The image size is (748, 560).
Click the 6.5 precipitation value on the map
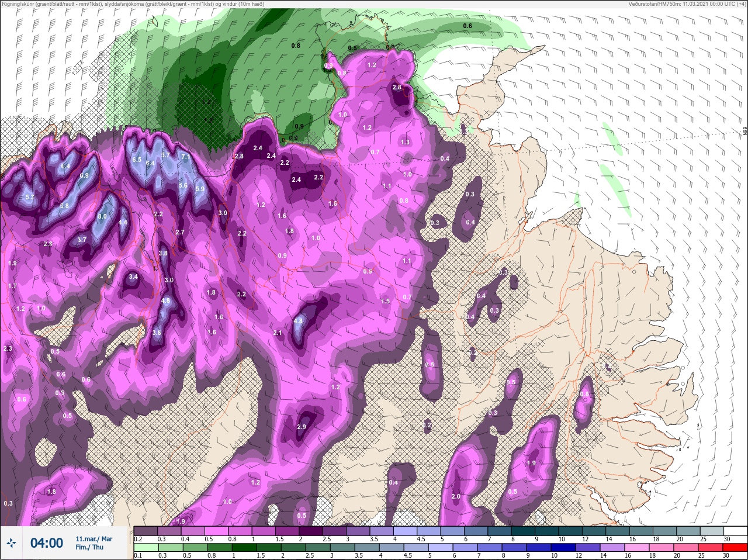(137, 160)
